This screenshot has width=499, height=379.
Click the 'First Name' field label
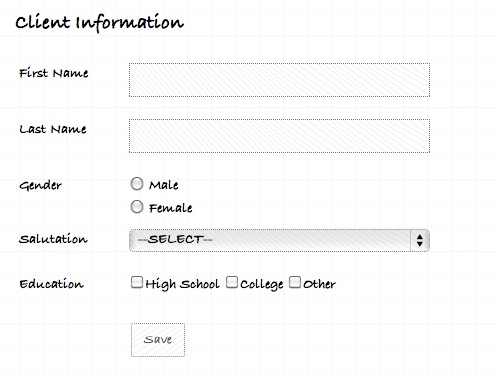[x=54, y=73]
